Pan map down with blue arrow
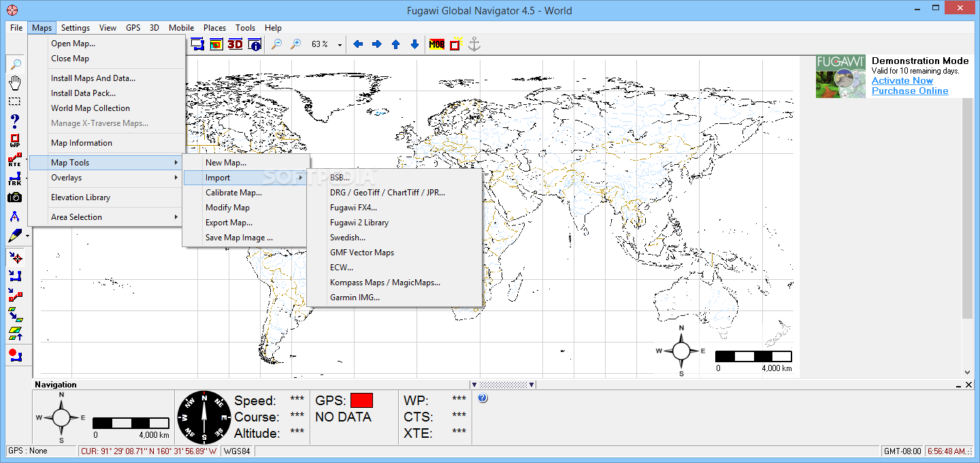 [414, 44]
